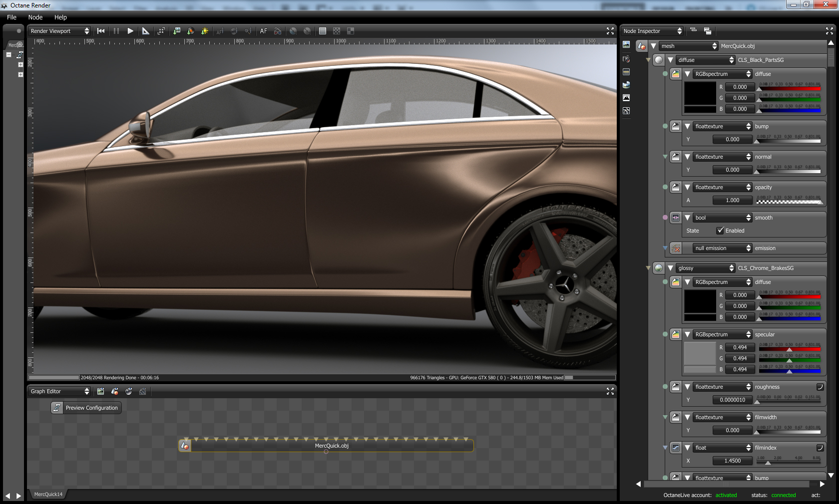This screenshot has height=504, width=839.
Task: Toggle the roughness option box
Action: pos(820,387)
